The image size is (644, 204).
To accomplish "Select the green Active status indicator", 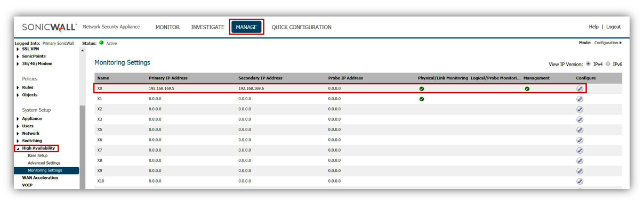I will [x=101, y=43].
